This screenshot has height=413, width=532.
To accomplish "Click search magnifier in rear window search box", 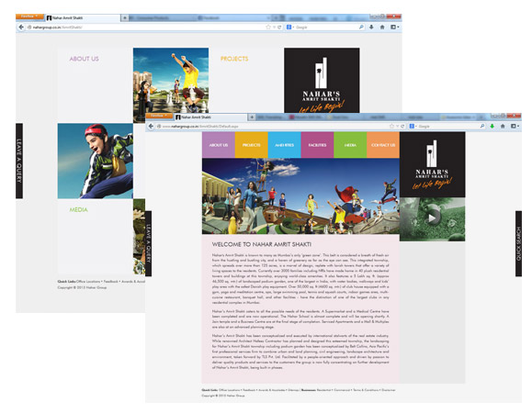I will click(x=361, y=28).
